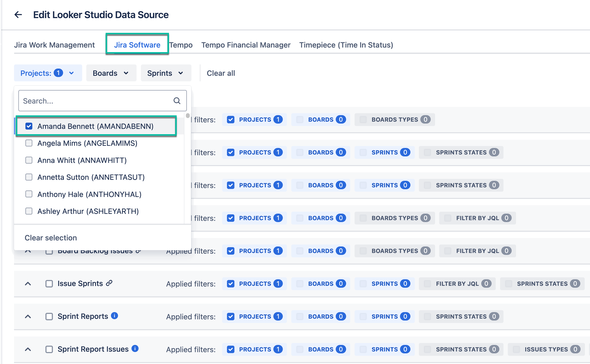Viewport: 590px width, 364px height.
Task: Collapse the Sprint Report Issues row chevron
Action: (28, 349)
